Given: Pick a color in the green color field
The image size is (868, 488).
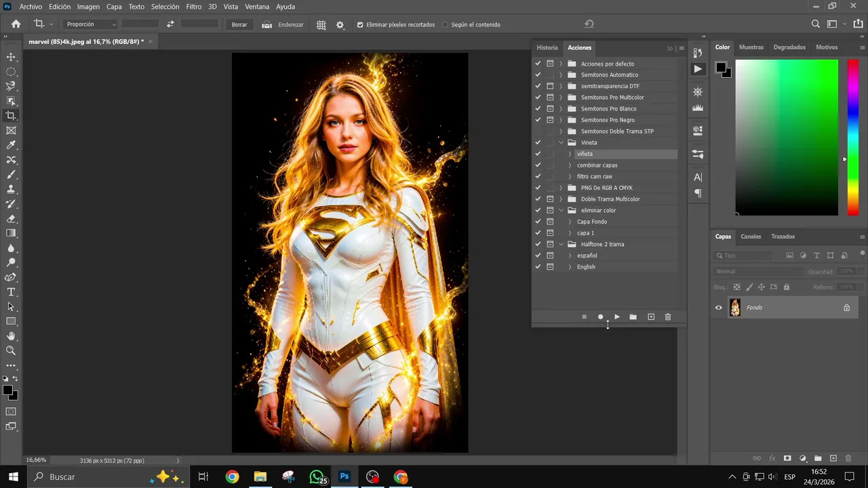Looking at the screenshot, I should point(787,138).
